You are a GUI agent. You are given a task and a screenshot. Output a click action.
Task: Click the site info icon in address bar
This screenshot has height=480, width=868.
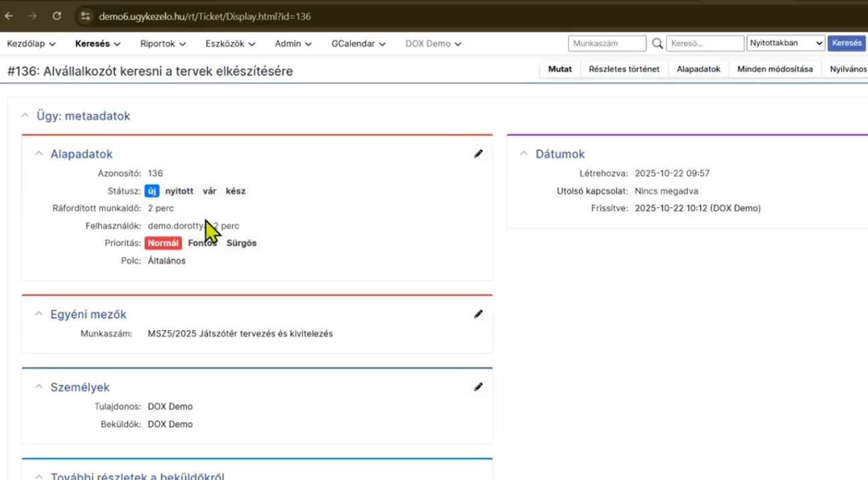tap(85, 16)
